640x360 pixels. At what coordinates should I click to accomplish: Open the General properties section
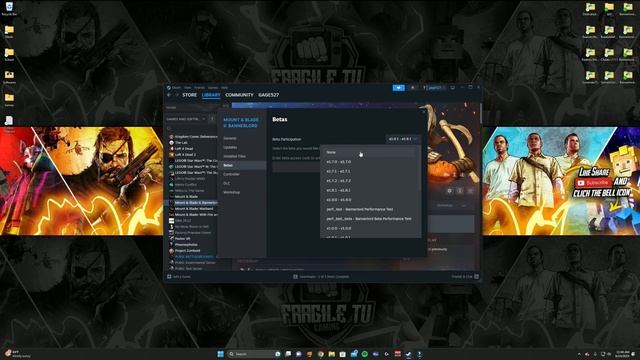coord(230,138)
